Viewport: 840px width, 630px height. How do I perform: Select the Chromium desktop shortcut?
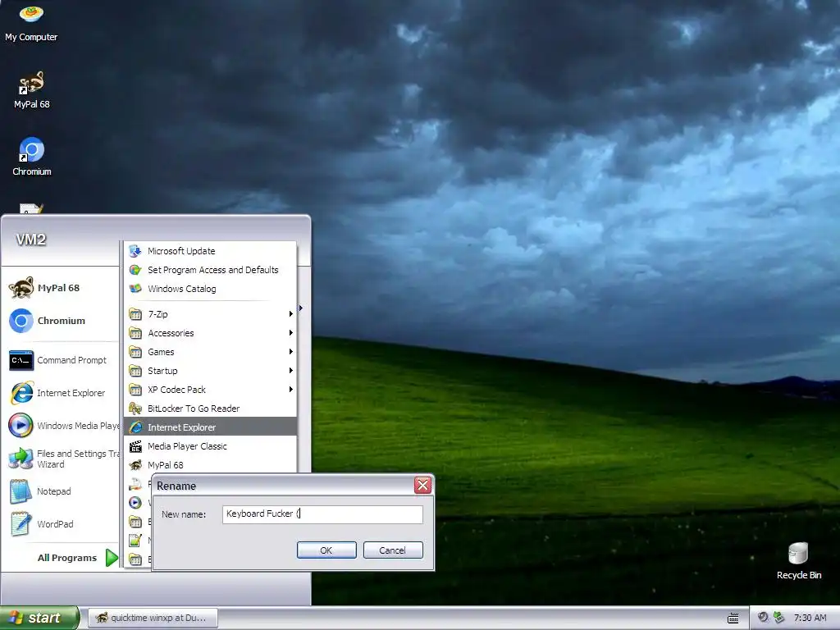pyautogui.click(x=32, y=157)
